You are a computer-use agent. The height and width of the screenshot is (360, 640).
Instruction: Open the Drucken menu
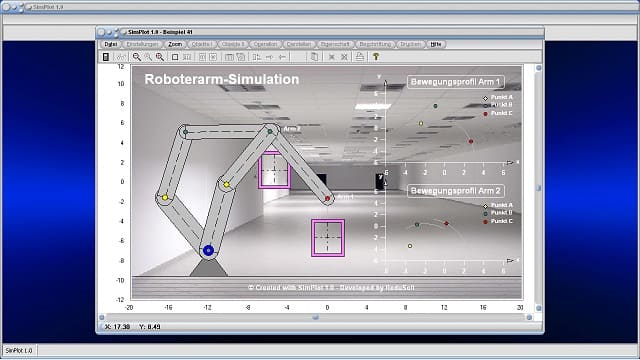click(410, 44)
